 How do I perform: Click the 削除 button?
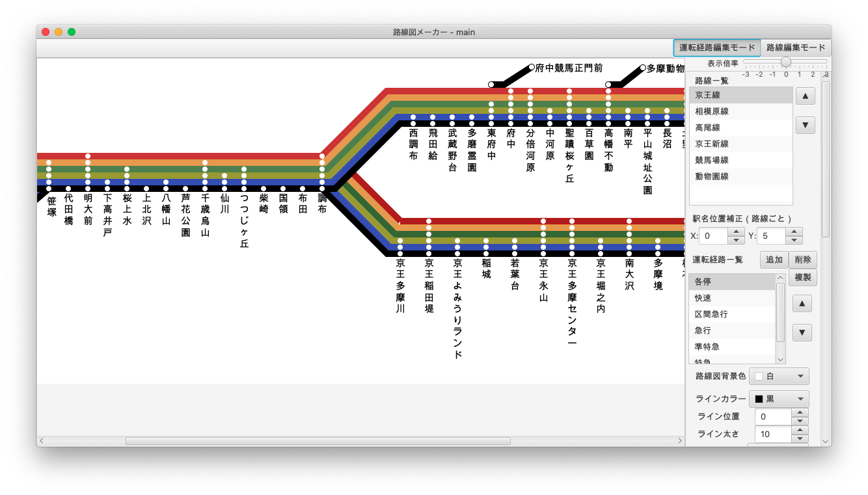pos(803,260)
